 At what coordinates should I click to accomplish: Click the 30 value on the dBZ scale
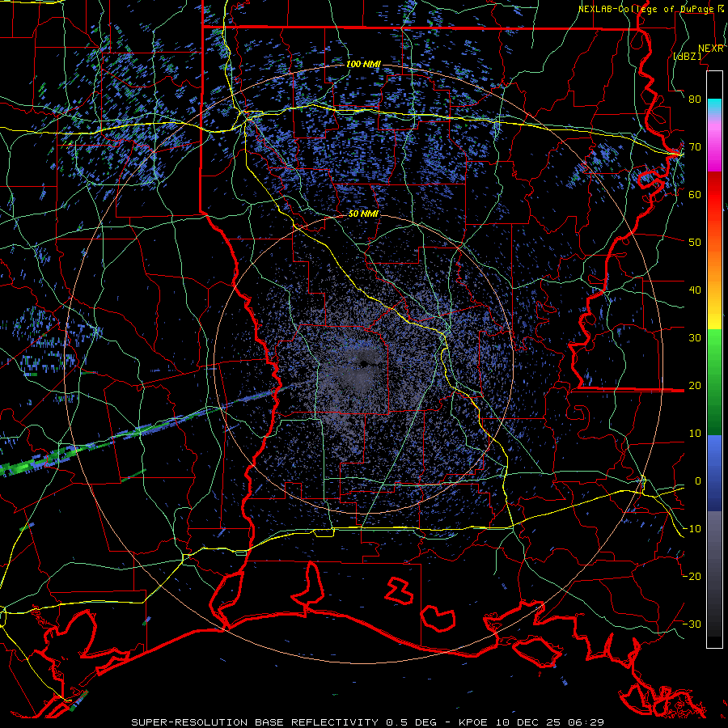(695, 337)
